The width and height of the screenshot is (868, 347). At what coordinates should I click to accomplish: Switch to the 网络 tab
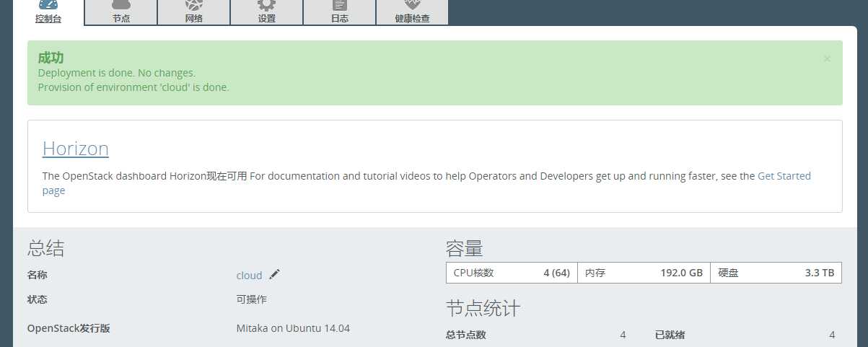(194, 12)
